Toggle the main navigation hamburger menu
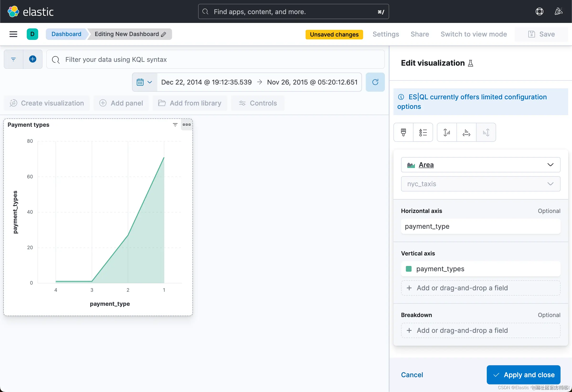Viewport: 572px width, 392px height. tap(13, 34)
